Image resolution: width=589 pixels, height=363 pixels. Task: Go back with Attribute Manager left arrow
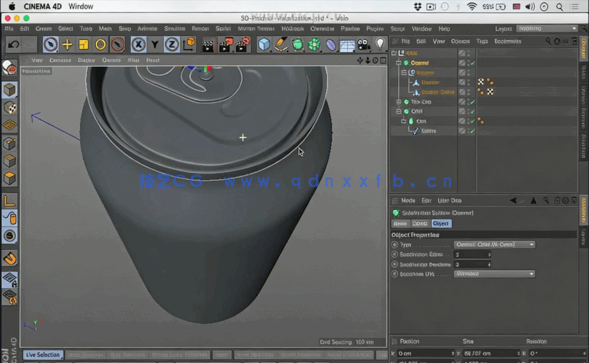(513, 200)
